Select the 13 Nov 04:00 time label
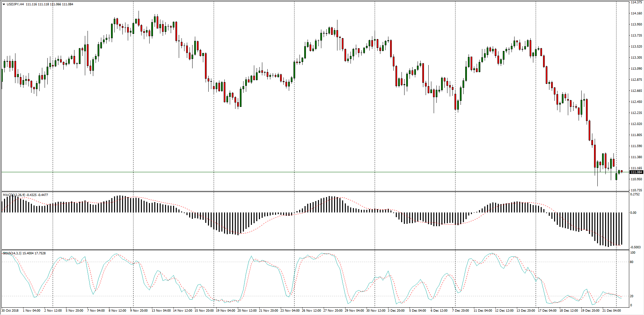Image resolution: width=644 pixels, height=315 pixels. [x=162, y=311]
